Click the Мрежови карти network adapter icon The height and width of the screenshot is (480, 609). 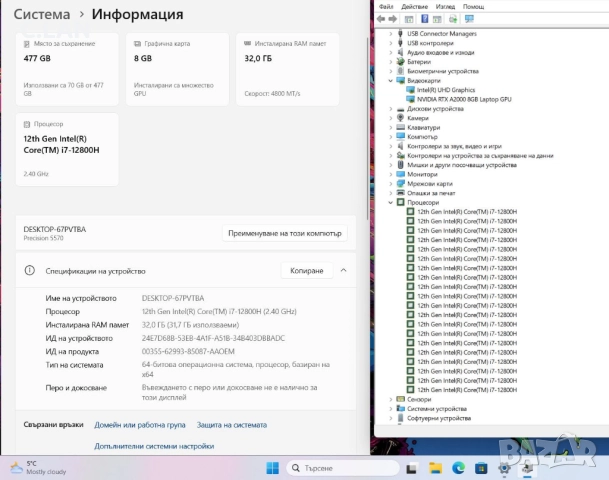400,183
